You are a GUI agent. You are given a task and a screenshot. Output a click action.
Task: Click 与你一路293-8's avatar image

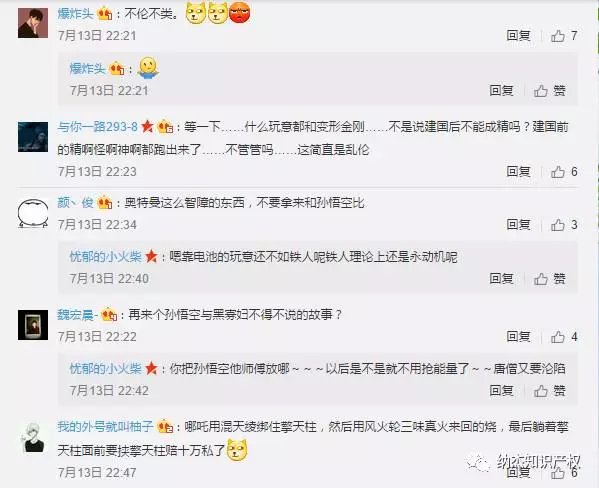click(x=33, y=137)
